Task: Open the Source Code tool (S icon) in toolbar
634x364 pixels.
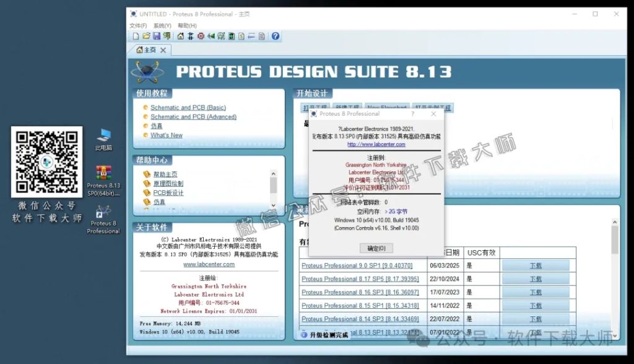Action: pyautogui.click(x=240, y=35)
